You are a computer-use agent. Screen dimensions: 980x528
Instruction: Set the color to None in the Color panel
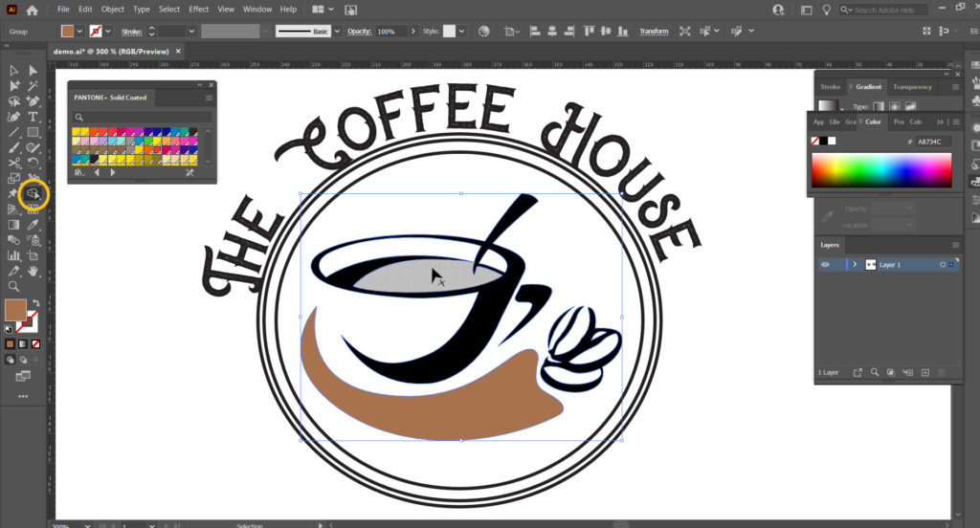[x=815, y=142]
